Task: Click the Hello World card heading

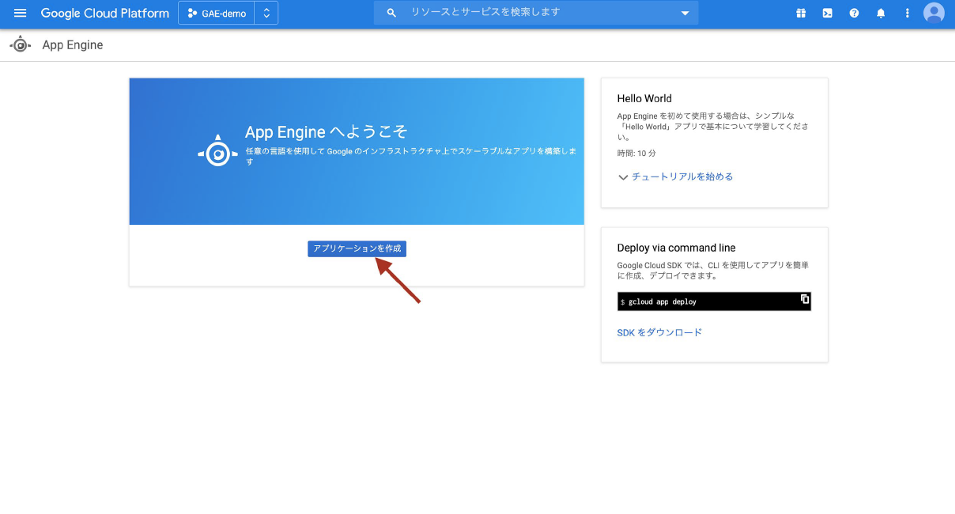Action: 644,99
